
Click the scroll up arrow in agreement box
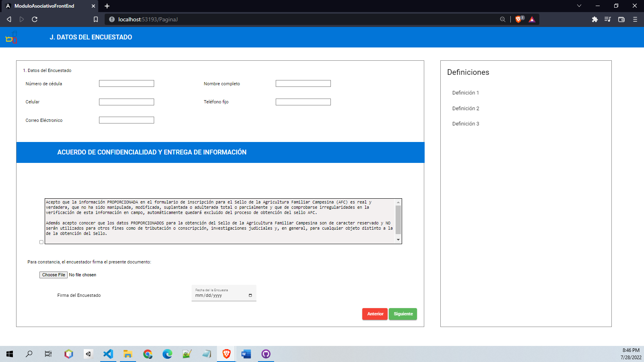click(x=398, y=202)
